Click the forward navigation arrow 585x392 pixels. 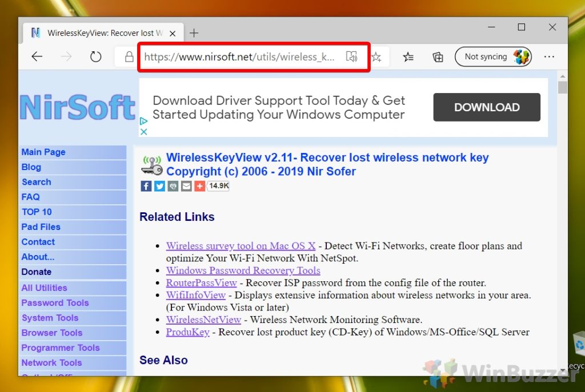(66, 56)
